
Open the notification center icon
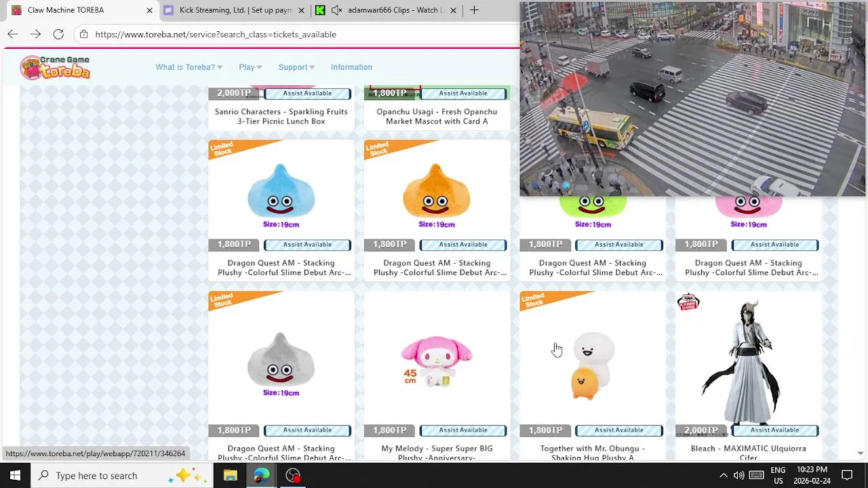[847, 475]
